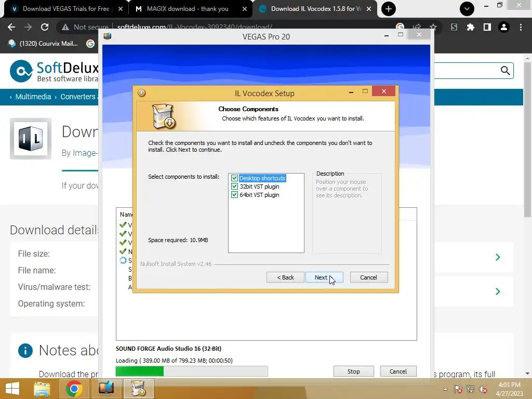
Task: Toggle Chrome side panel
Action: [x=487, y=27]
